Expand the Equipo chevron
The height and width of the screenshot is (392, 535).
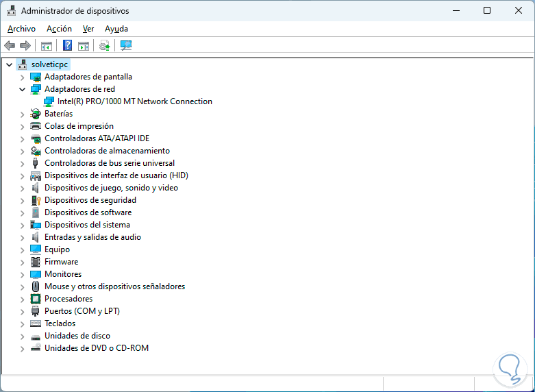[23, 250]
